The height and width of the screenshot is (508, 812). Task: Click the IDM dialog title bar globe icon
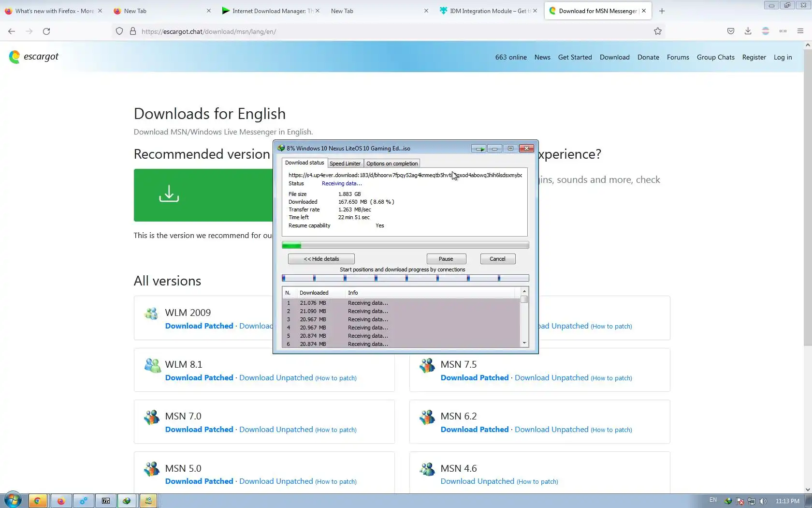pos(281,149)
